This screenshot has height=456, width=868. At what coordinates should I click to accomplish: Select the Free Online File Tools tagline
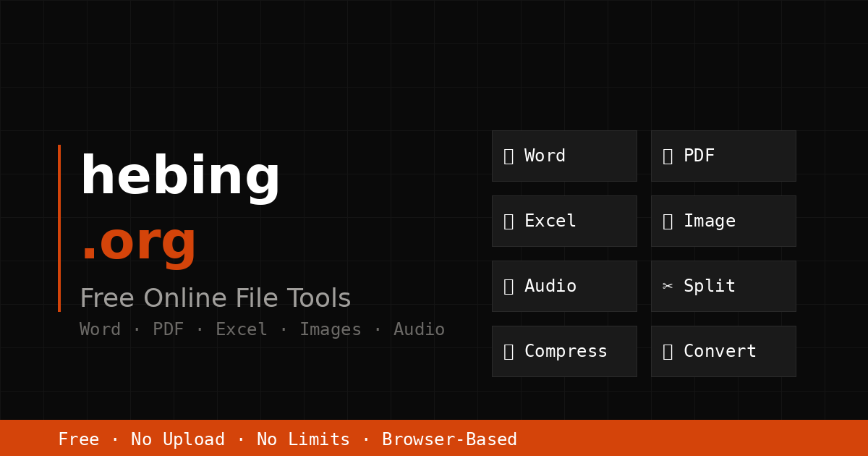point(215,299)
